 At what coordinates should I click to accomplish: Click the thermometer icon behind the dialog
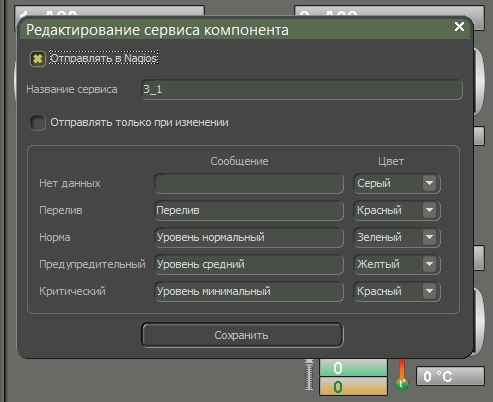tap(402, 375)
